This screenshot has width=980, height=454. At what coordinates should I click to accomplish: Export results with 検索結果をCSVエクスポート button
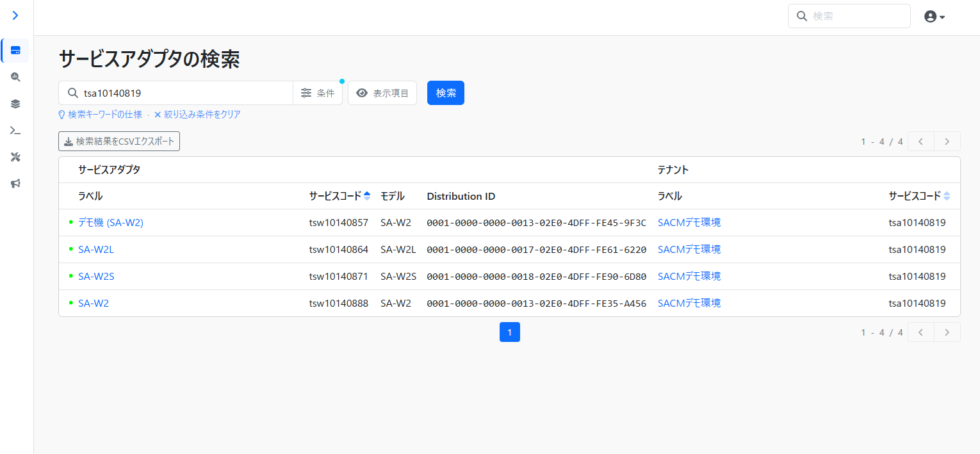click(119, 142)
